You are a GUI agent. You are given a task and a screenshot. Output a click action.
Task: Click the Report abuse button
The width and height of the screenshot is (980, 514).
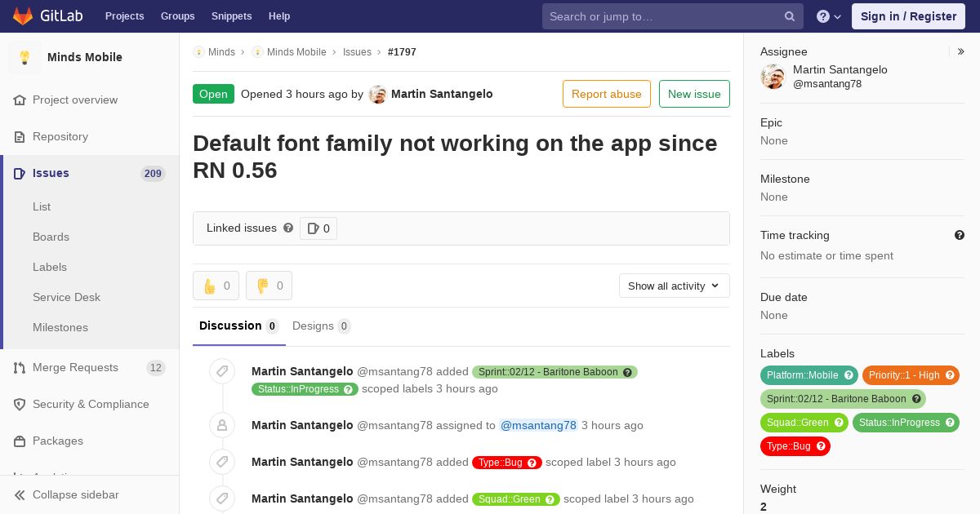pyautogui.click(x=607, y=94)
